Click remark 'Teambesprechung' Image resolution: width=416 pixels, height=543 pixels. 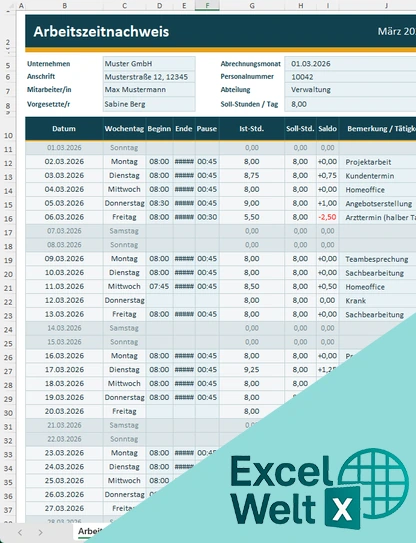pos(377,259)
